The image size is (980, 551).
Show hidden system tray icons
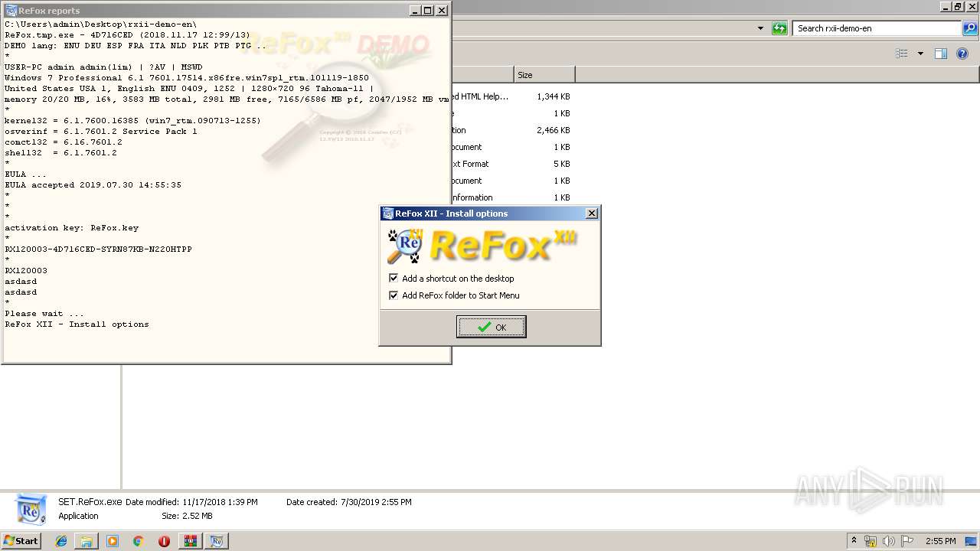click(x=854, y=541)
